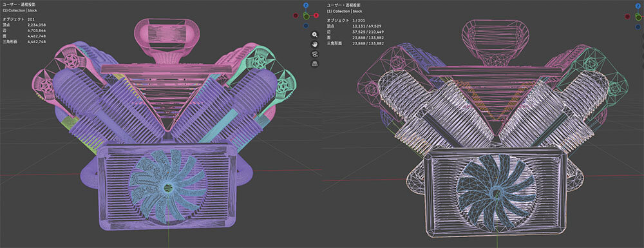Toggle the perspective/orthographic grid icon
This screenshot has height=248, width=644.
315,63
